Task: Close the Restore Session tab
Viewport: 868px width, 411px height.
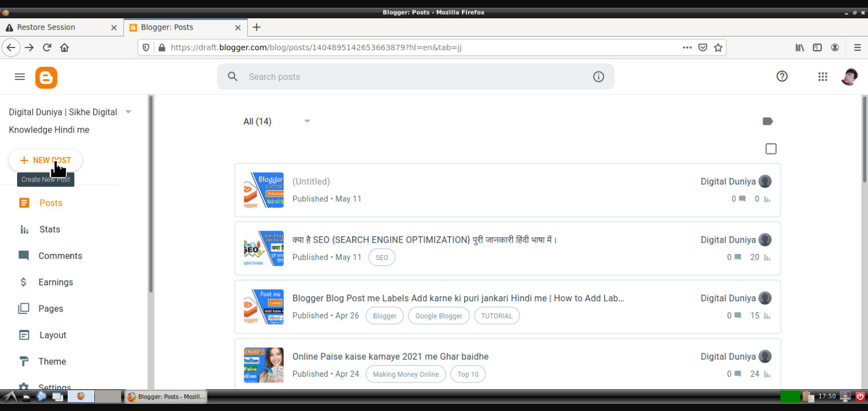Action: point(114,27)
